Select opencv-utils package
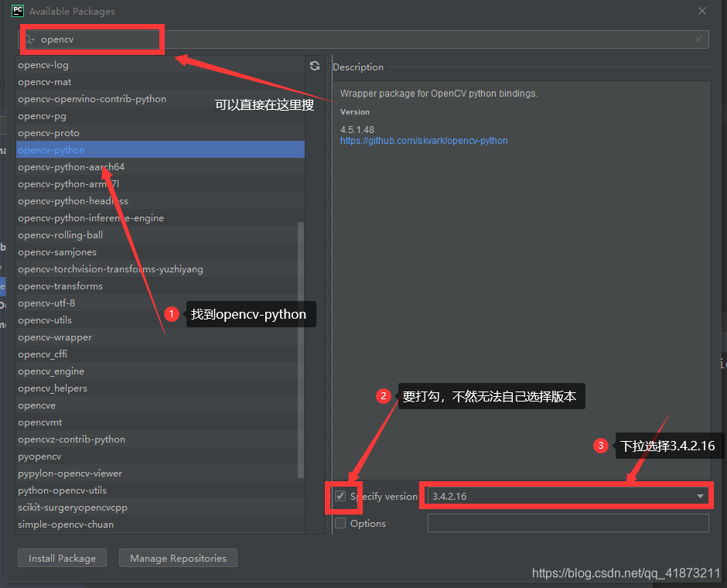 (160, 320)
